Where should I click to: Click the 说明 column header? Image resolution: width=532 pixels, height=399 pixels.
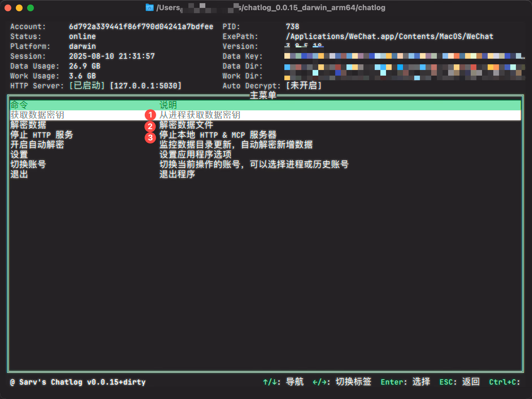(x=168, y=105)
